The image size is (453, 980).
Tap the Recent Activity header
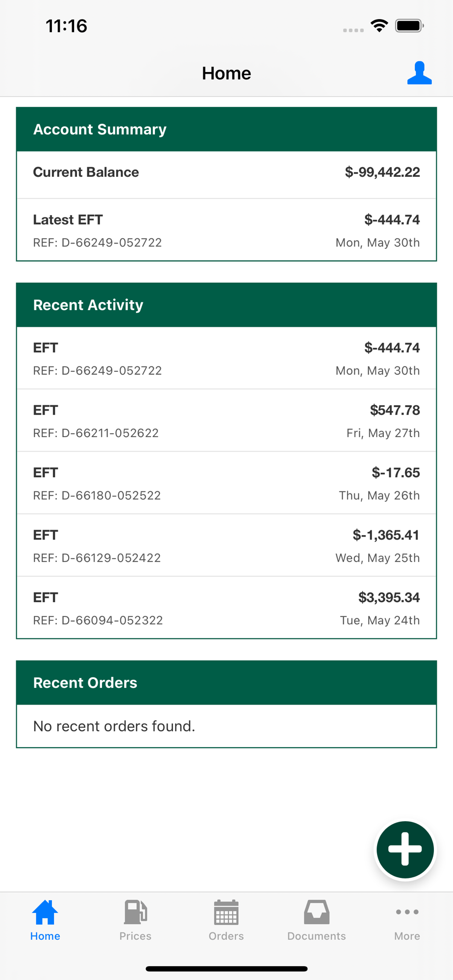coord(226,305)
